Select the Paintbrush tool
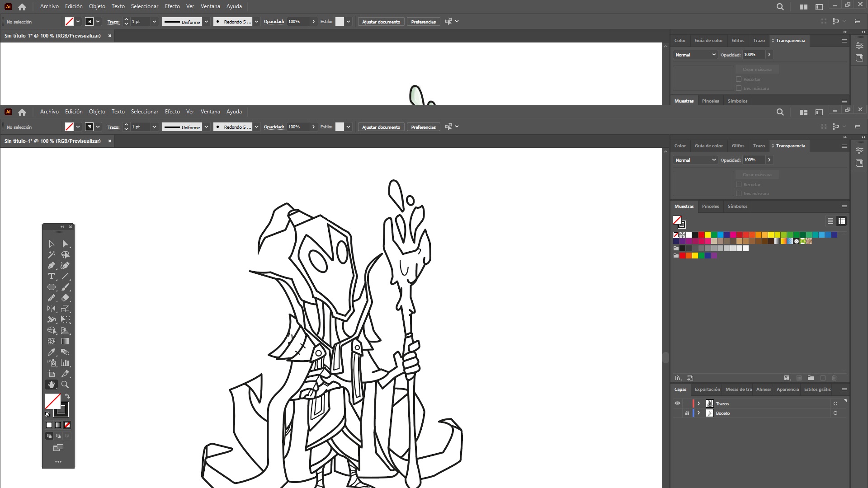 click(x=65, y=287)
